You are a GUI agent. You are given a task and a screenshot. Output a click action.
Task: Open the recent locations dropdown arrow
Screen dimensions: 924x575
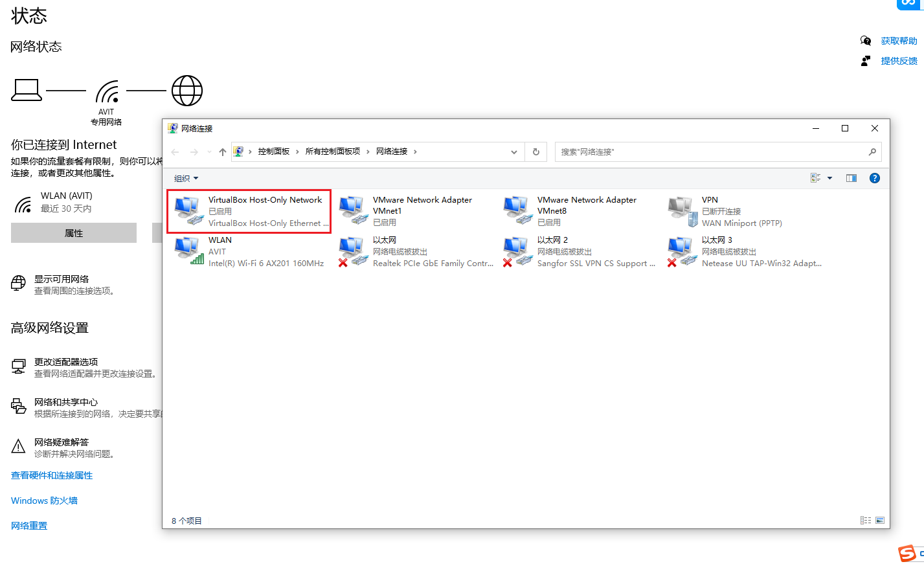(x=209, y=152)
